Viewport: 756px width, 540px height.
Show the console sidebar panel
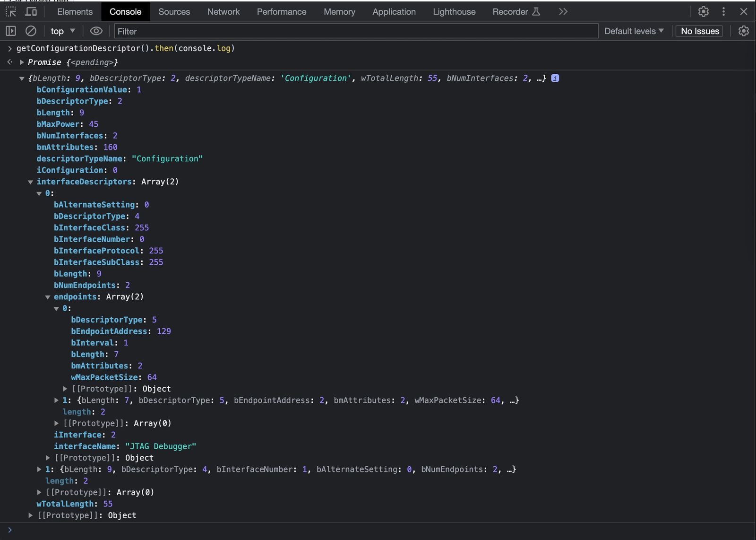click(x=11, y=31)
